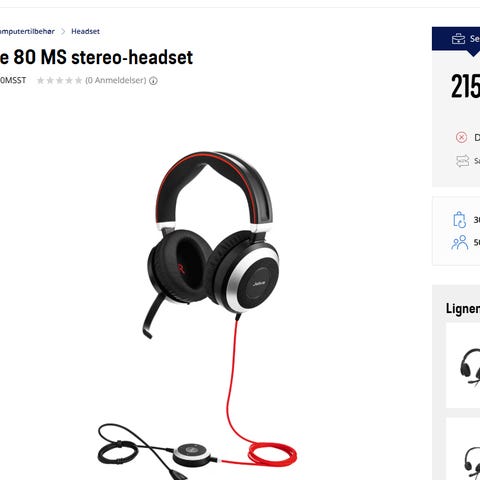
Task: Click the compare arrows icon
Action: point(462,161)
